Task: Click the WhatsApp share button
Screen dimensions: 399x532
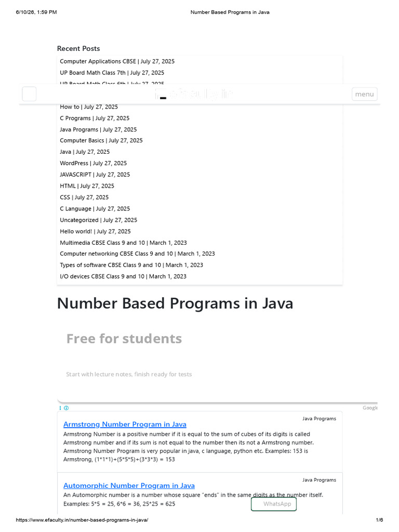Action: [273, 504]
